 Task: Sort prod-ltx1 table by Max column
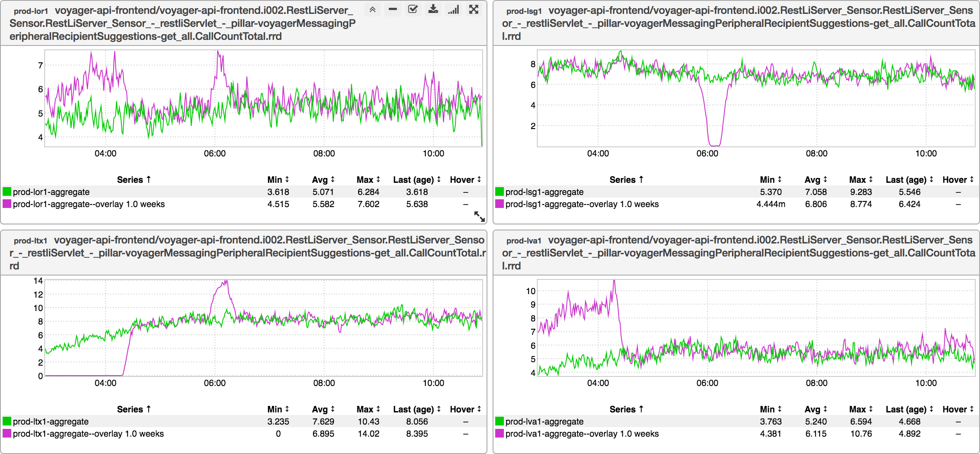point(368,409)
